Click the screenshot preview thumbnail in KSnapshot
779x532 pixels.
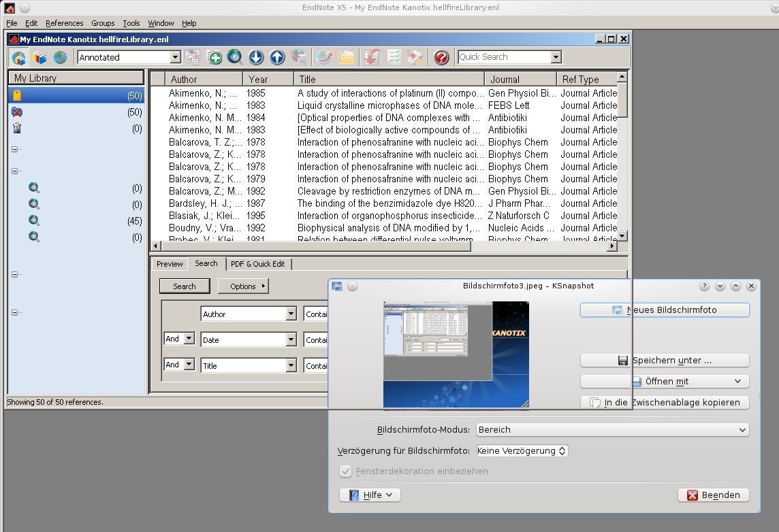click(x=456, y=354)
